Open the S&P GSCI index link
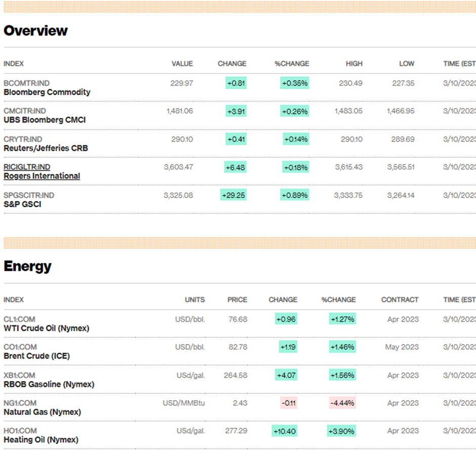 [22, 204]
